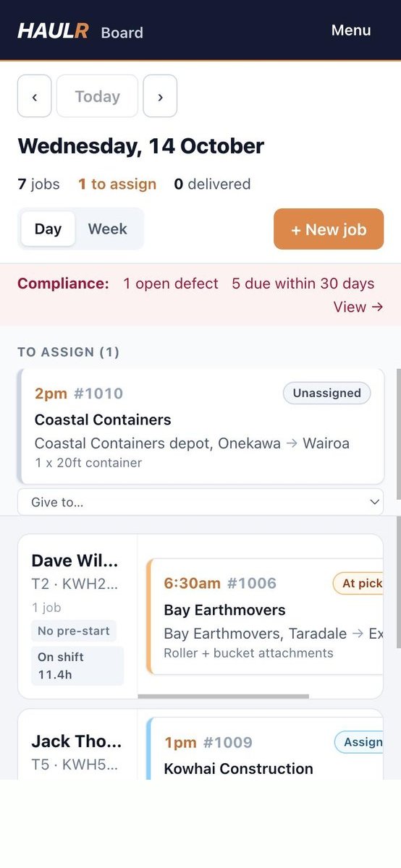Create a New job

pyautogui.click(x=329, y=229)
